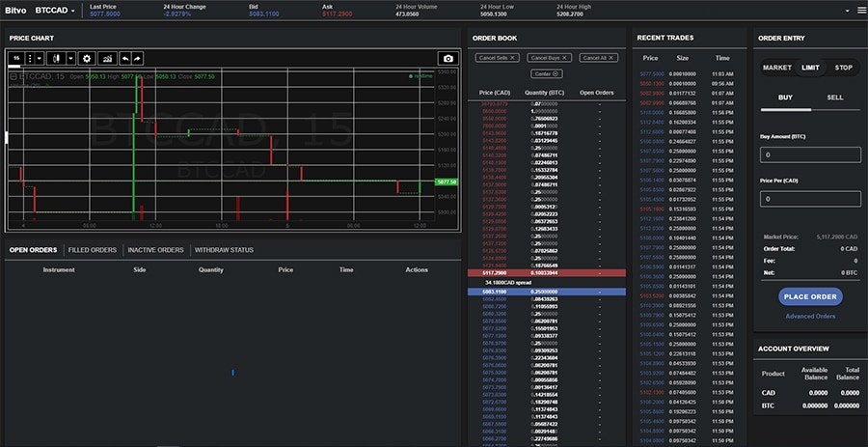
Task: Undo the last chart action
Action: click(124, 59)
